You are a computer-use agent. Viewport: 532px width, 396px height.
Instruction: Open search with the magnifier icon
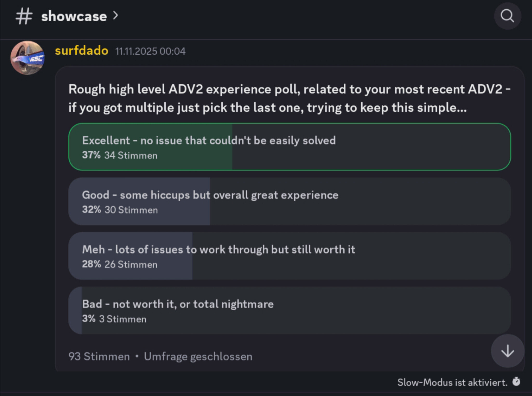507,16
